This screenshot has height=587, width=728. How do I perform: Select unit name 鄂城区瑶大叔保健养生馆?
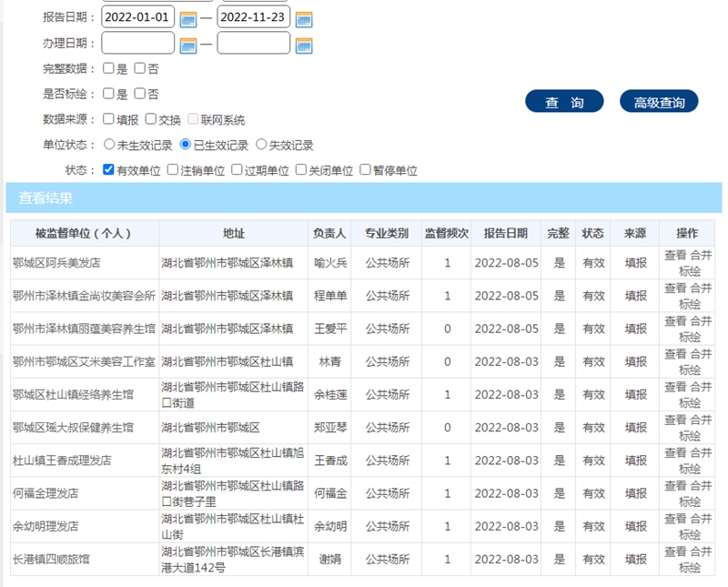73,428
